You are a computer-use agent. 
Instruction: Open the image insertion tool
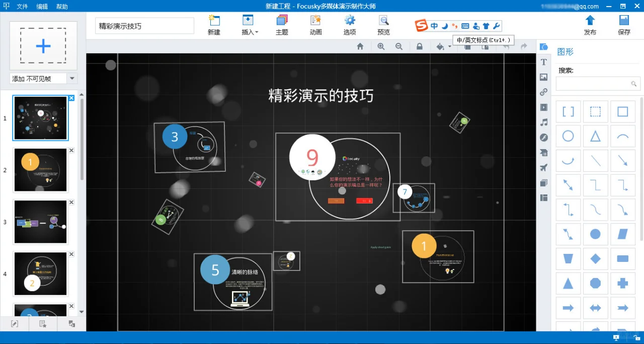point(544,77)
